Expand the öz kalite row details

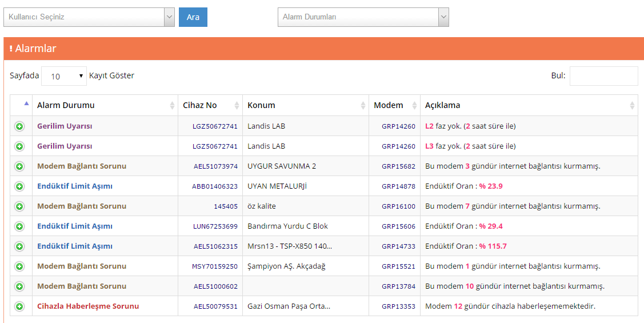(19, 206)
